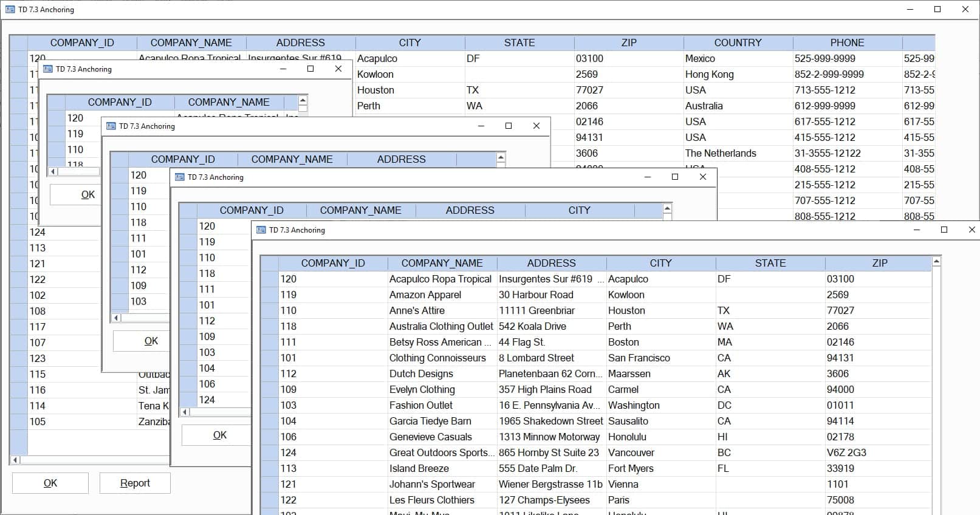Minimize the smallest two-column Anchoring window
The image size is (980, 515).
(283, 69)
